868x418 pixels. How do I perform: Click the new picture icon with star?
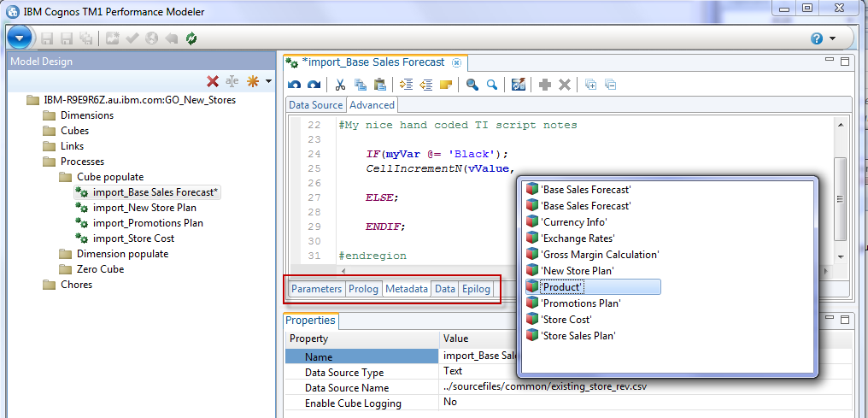[113, 38]
